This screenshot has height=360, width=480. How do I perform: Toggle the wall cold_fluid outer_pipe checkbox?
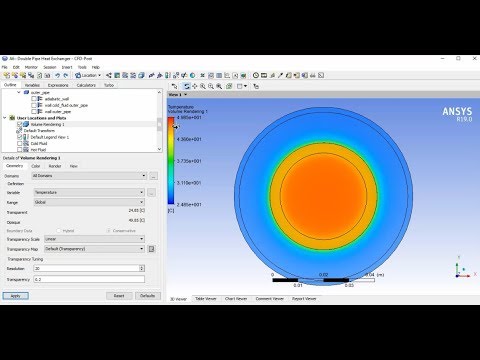pos(34,105)
